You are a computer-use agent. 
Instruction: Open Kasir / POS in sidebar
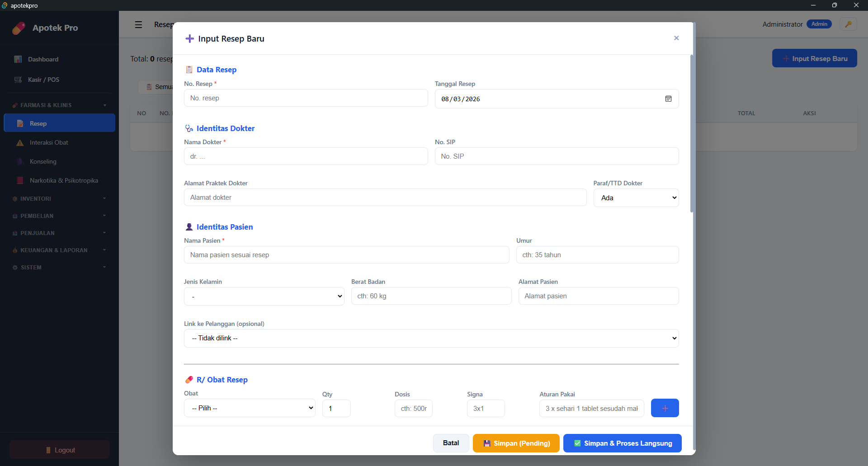[43, 80]
